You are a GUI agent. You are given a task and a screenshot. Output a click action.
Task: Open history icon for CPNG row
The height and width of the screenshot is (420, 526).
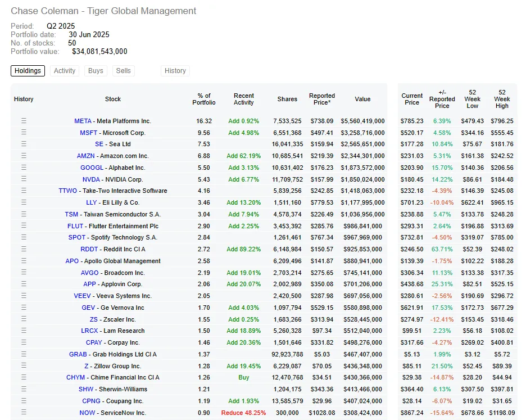[24, 400]
